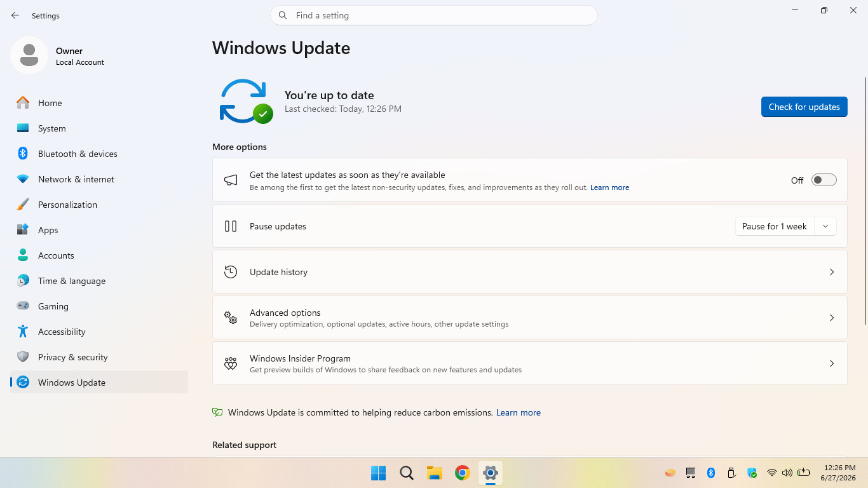Image resolution: width=868 pixels, height=488 pixels.
Task: Select the Network & internet Wi-Fi icon
Action: [x=23, y=179]
